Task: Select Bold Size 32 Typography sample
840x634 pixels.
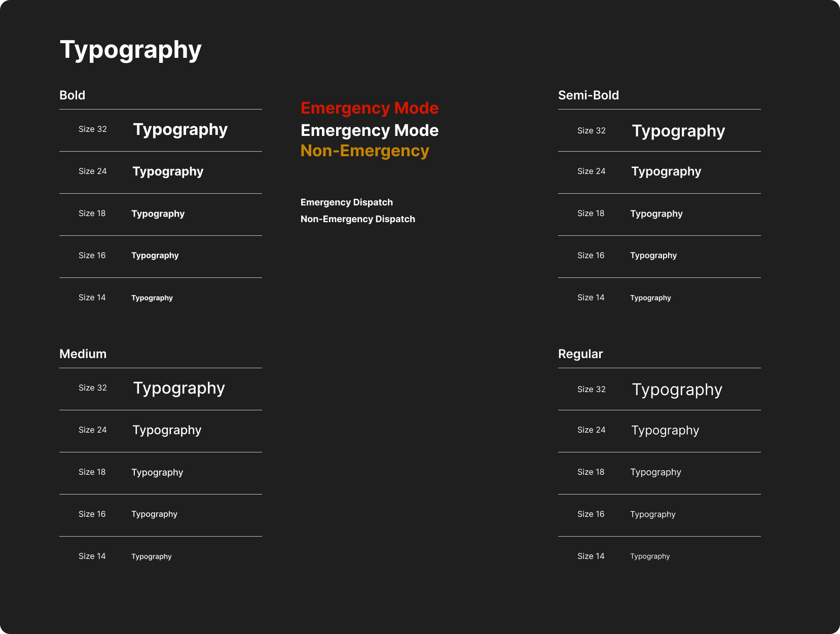Action: (180, 130)
